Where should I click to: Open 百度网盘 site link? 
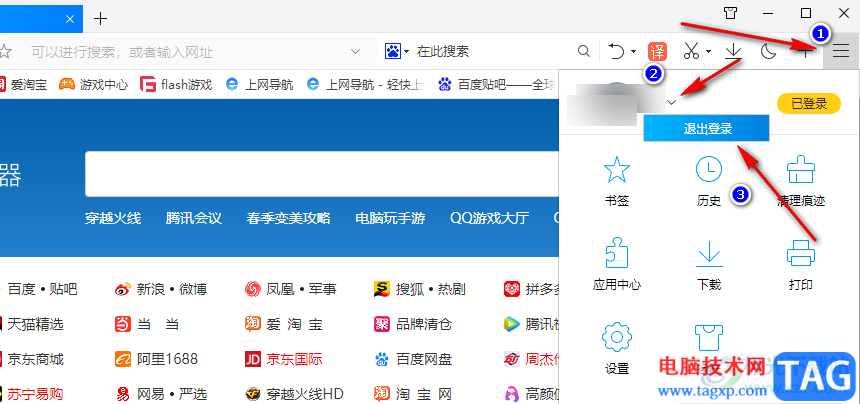(x=412, y=359)
